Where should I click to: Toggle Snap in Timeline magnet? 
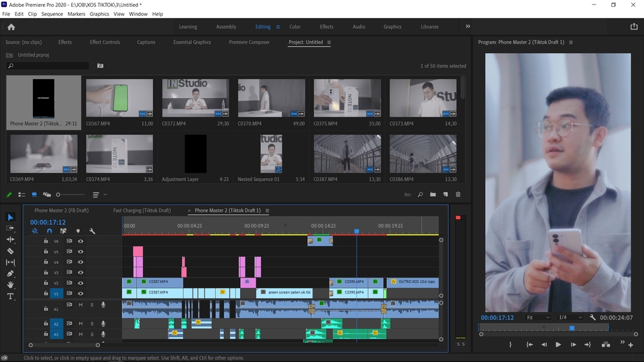click(49, 231)
